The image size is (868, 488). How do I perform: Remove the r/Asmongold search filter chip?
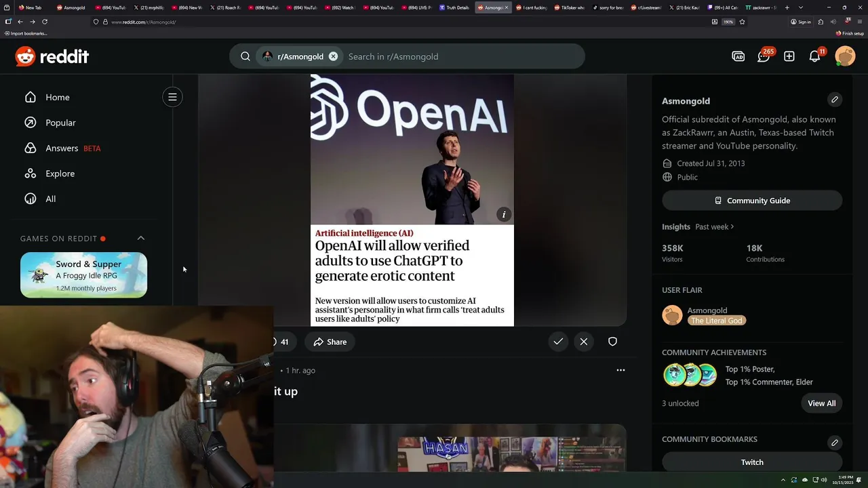coord(333,56)
